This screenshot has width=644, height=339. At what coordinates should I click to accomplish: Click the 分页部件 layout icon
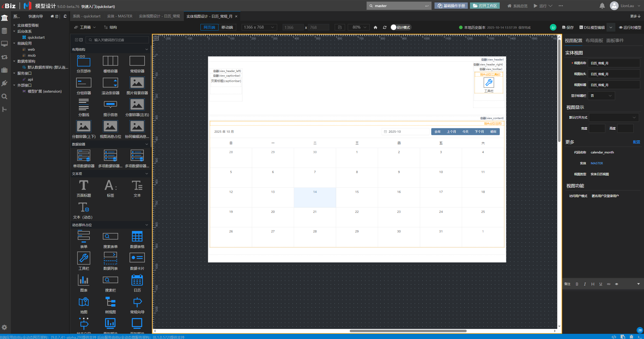(84, 61)
